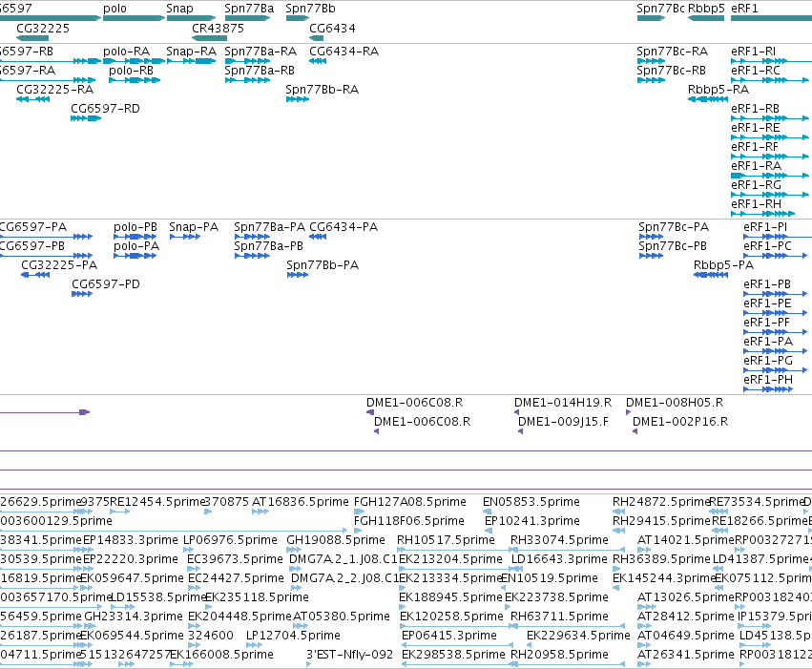The height and width of the screenshot is (669, 812).
Task: Select protein Spn77Bb-PA
Action: pos(323,265)
